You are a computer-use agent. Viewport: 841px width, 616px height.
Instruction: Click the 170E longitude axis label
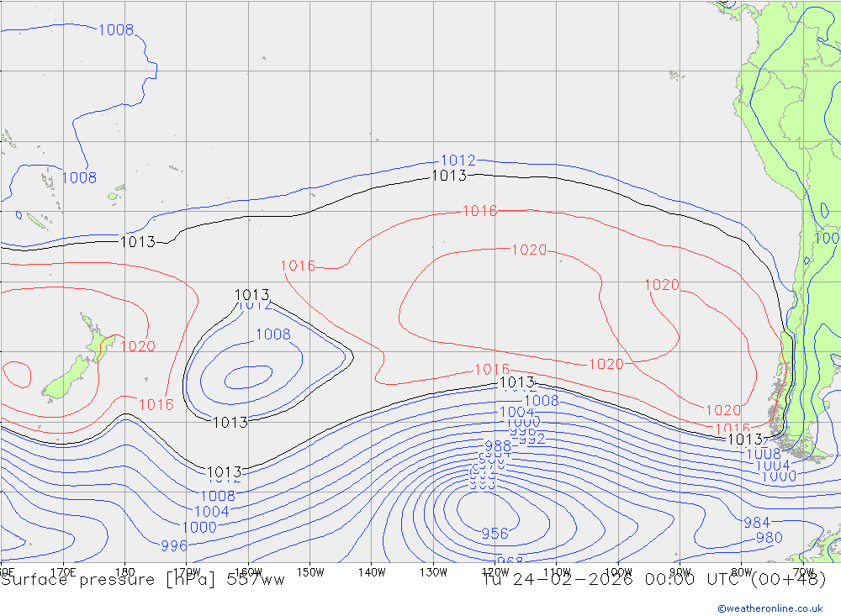coord(63,572)
